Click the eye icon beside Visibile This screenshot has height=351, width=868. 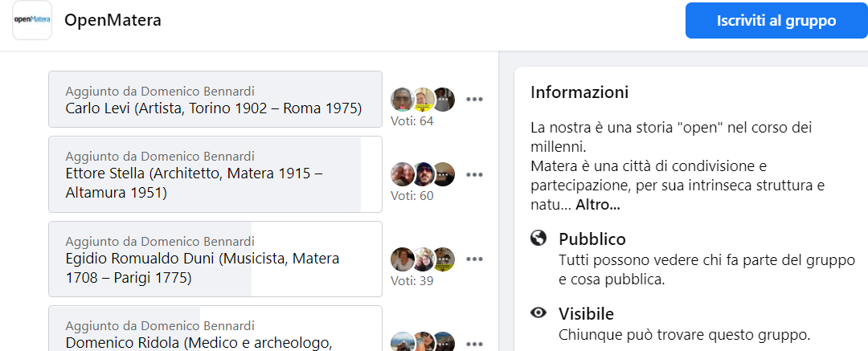pos(538,313)
